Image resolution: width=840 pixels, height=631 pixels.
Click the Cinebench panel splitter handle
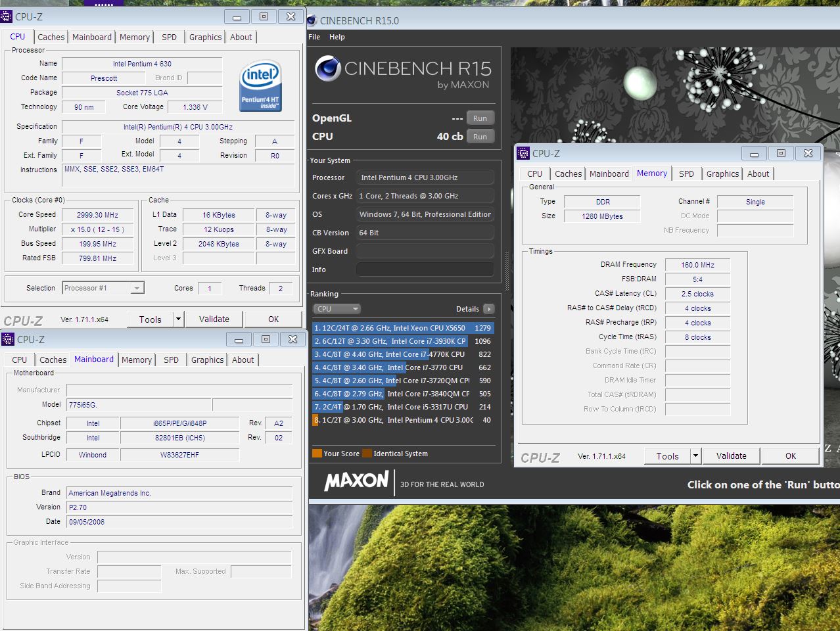click(507, 270)
